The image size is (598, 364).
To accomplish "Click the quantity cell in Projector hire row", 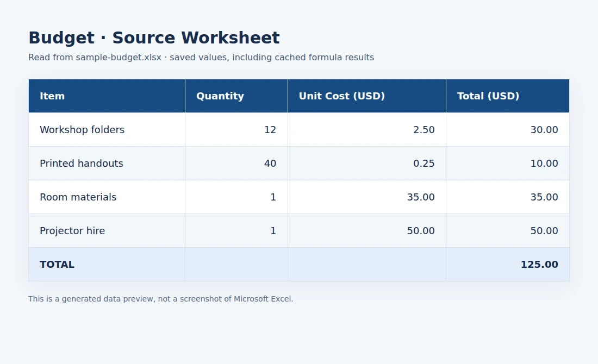I will coord(236,230).
